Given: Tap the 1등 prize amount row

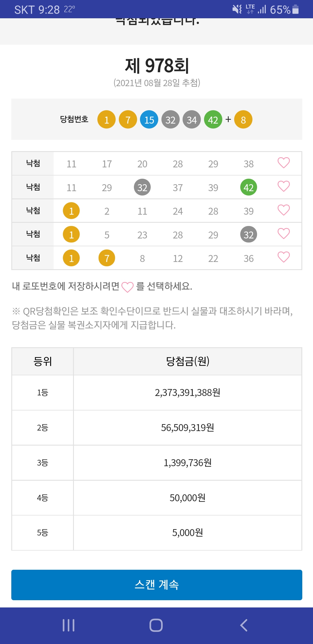Looking at the screenshot, I should click(188, 392).
